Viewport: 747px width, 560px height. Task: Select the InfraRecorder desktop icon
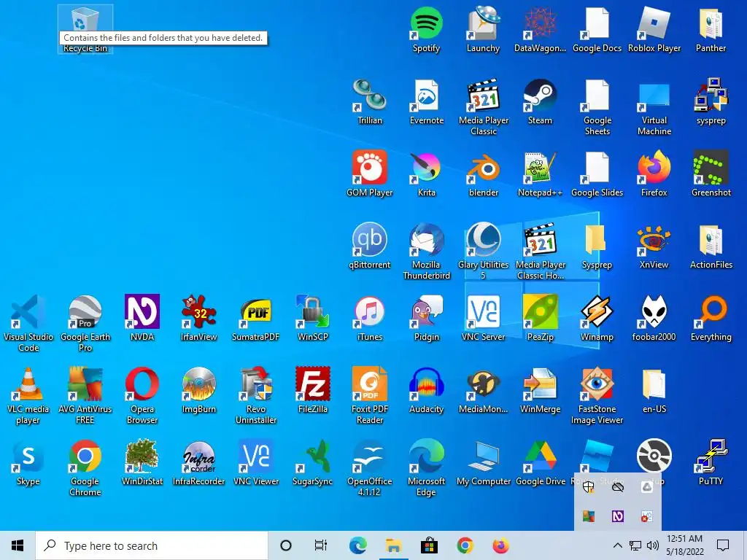tap(198, 463)
